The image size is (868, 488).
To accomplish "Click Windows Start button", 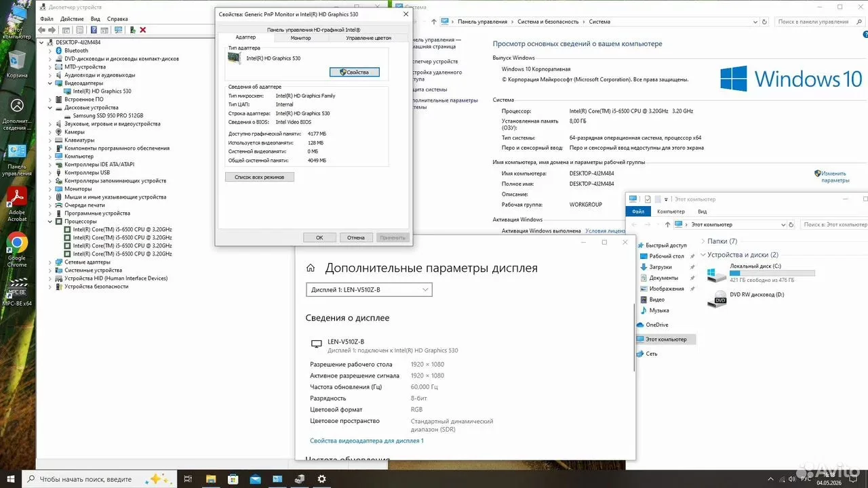I will coord(10,479).
